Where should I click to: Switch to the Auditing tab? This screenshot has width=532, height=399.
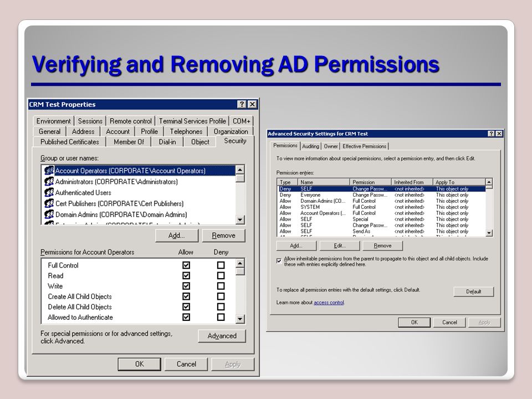[310, 146]
